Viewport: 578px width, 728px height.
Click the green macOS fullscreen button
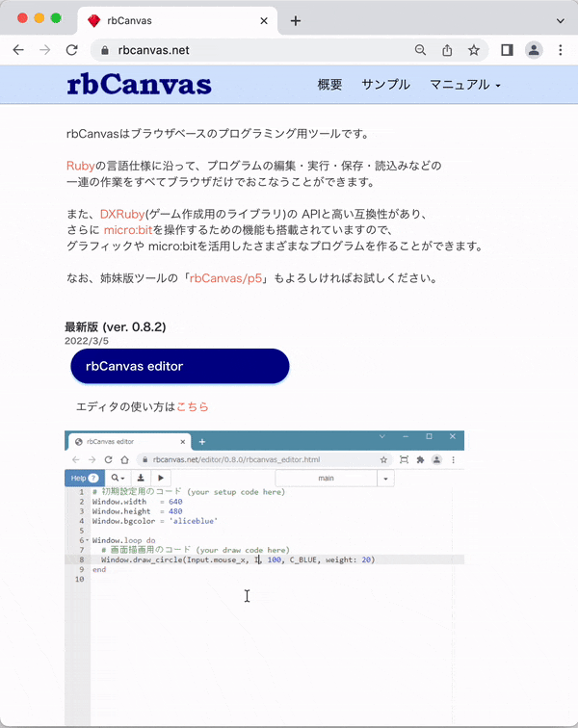coord(56,18)
